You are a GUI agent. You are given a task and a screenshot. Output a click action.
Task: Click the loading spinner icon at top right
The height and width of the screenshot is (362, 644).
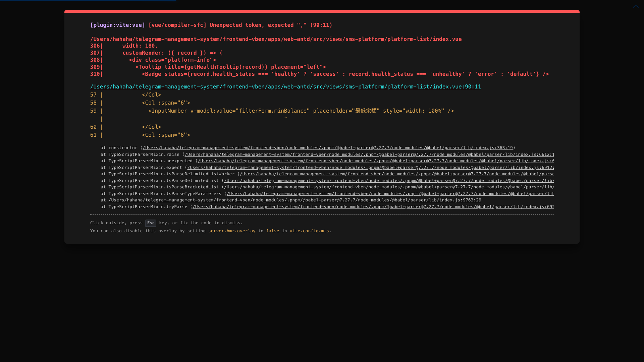pos(636,8)
